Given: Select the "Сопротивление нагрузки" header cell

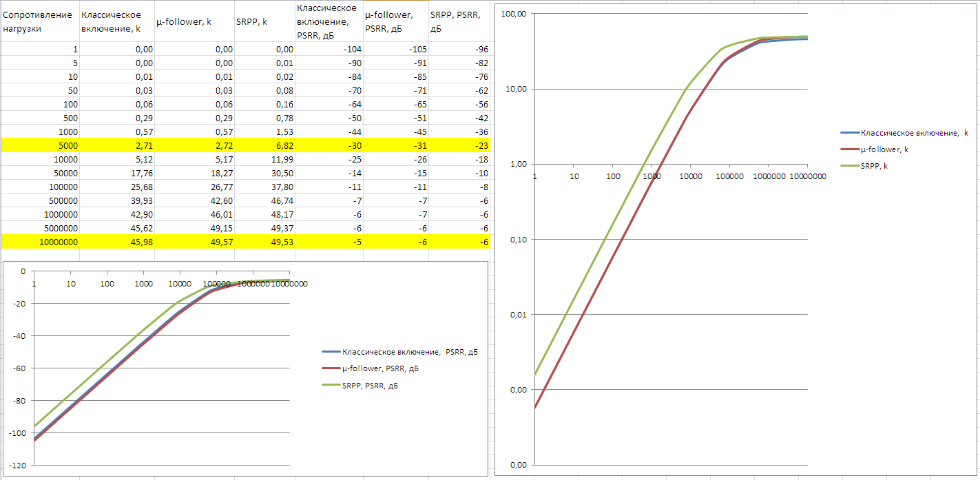Looking at the screenshot, I should (39, 21).
